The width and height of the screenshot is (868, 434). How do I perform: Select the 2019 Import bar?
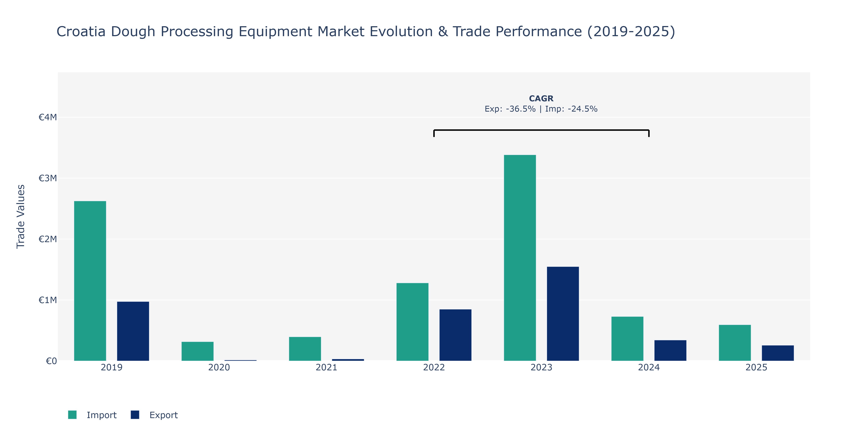90,281
